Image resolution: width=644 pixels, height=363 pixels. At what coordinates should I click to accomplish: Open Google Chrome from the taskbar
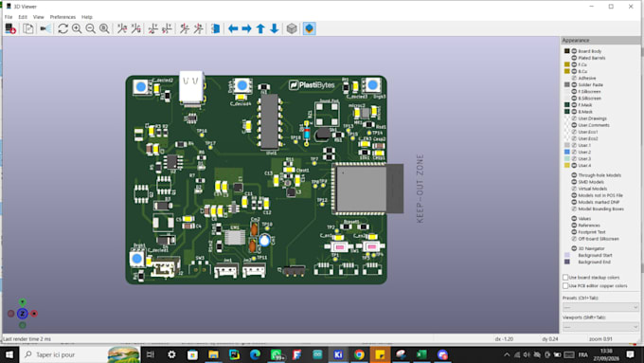[x=359, y=354]
